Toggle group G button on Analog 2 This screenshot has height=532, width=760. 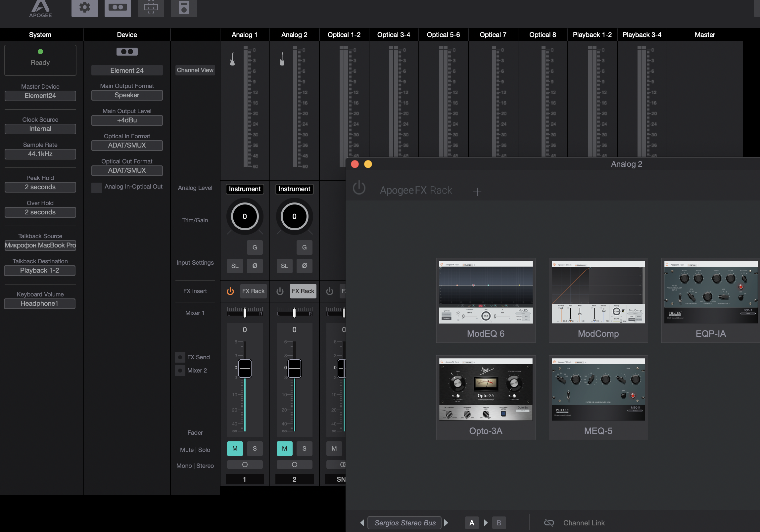305,247
